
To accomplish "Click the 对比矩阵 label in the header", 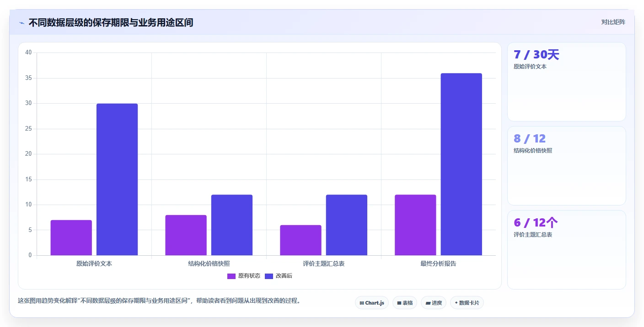I will [613, 22].
